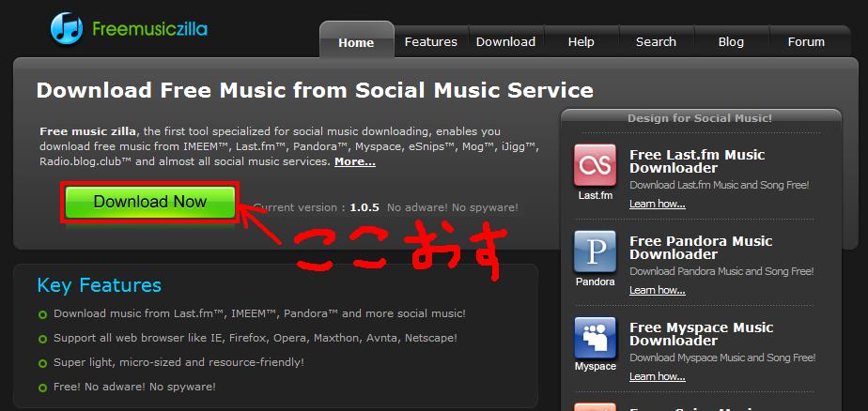This screenshot has height=411, width=868.
Task: Open the Help tab
Action: [x=581, y=42]
